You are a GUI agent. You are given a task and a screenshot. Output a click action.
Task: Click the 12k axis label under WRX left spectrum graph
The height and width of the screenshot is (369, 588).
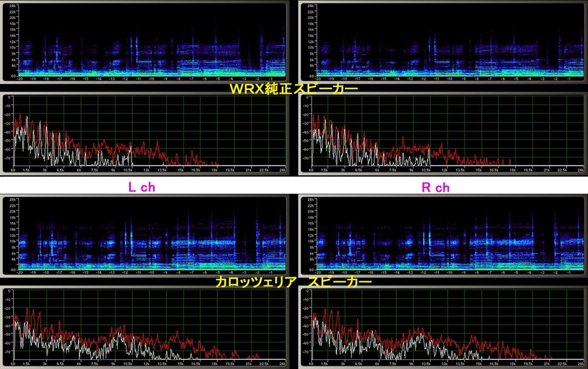coord(146,170)
